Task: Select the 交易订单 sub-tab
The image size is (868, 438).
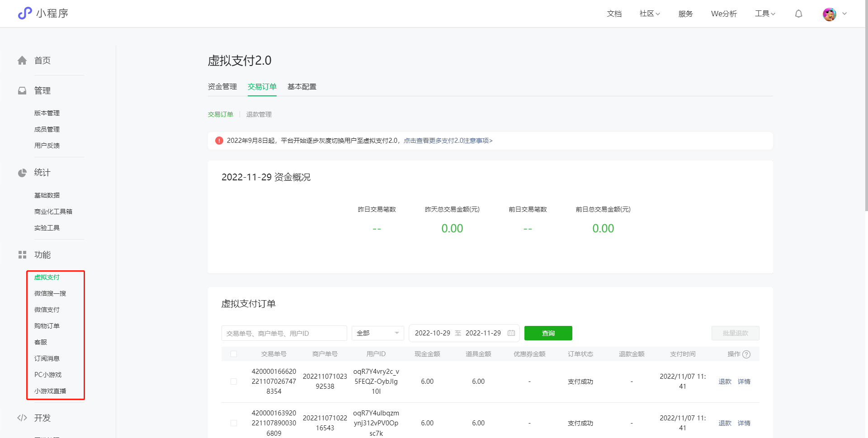Action: pos(221,114)
